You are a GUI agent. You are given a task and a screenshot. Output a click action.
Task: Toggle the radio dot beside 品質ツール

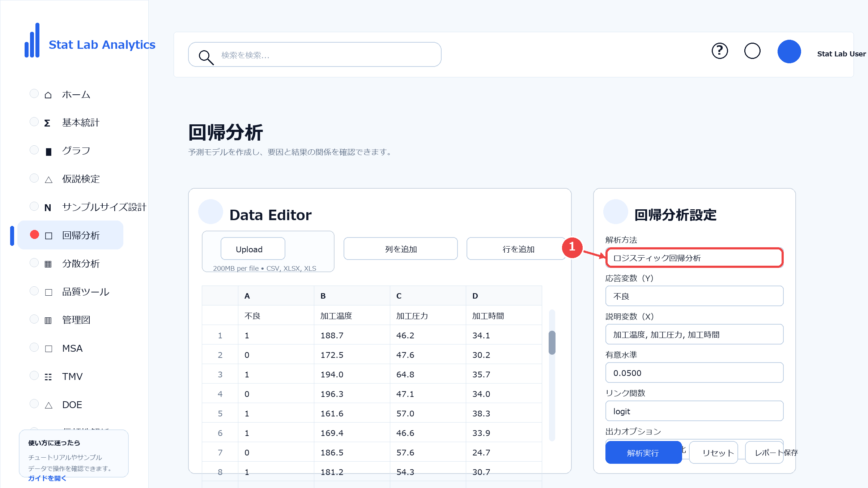click(34, 291)
